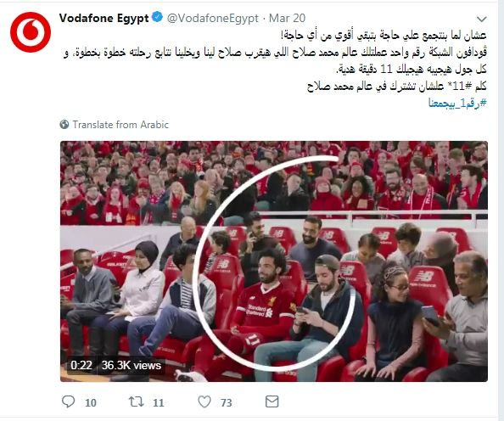
Task: Open the tweet via the Mar 20 timestamp
Action: (x=287, y=18)
